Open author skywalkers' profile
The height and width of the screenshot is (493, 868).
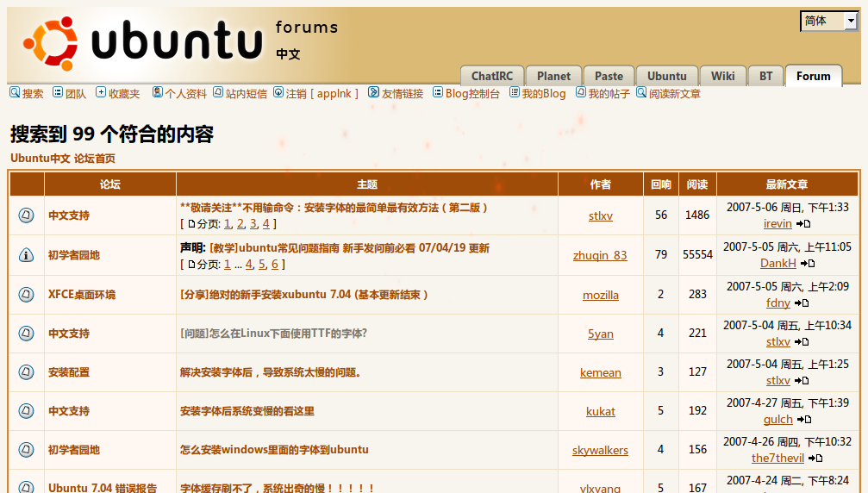coord(600,451)
